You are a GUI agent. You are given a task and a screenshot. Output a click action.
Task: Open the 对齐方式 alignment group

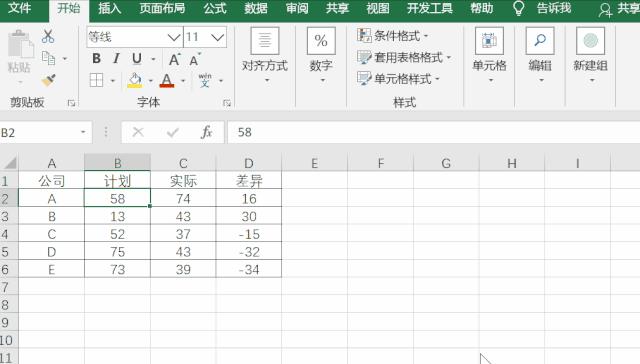click(265, 54)
